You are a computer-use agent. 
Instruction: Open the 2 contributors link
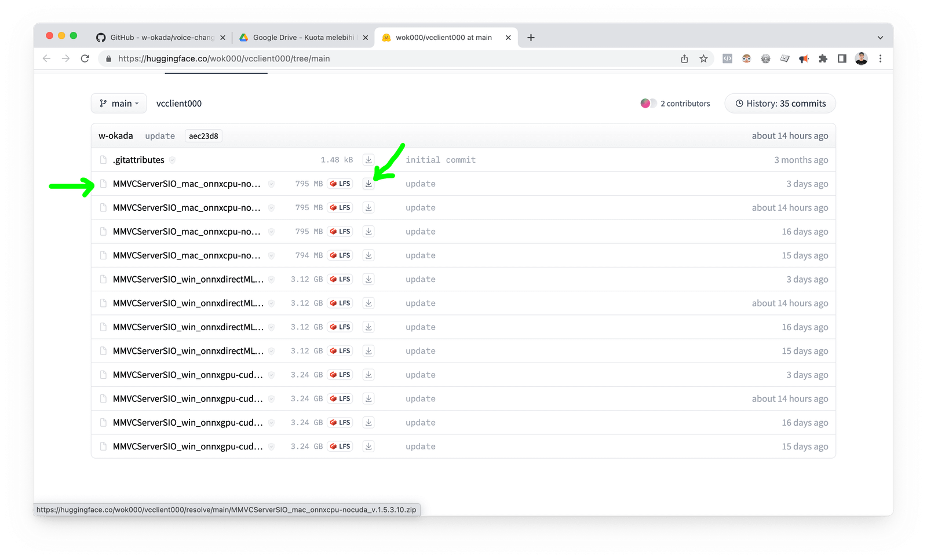click(685, 104)
